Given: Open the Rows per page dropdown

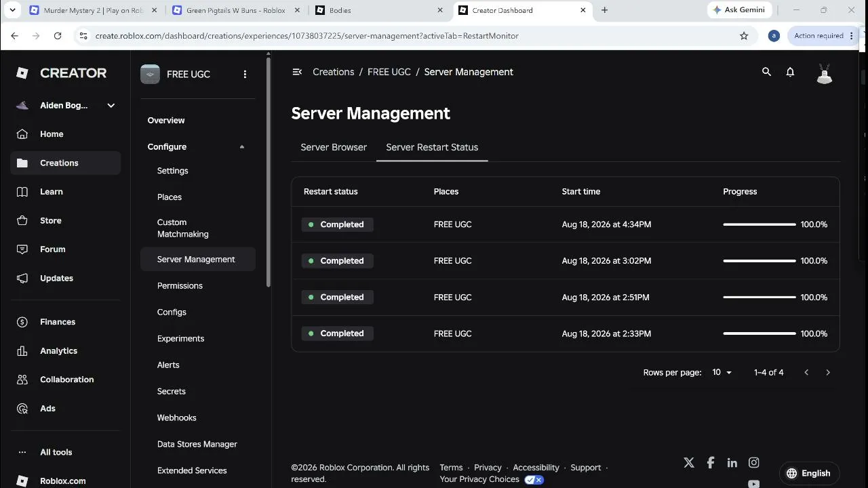Looking at the screenshot, I should click(722, 372).
